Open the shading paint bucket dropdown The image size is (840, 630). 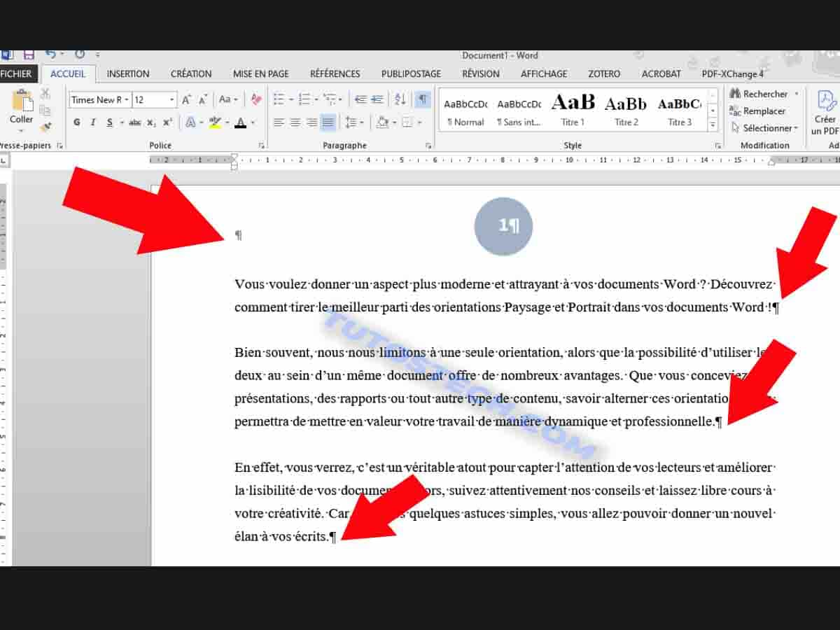pyautogui.click(x=395, y=122)
